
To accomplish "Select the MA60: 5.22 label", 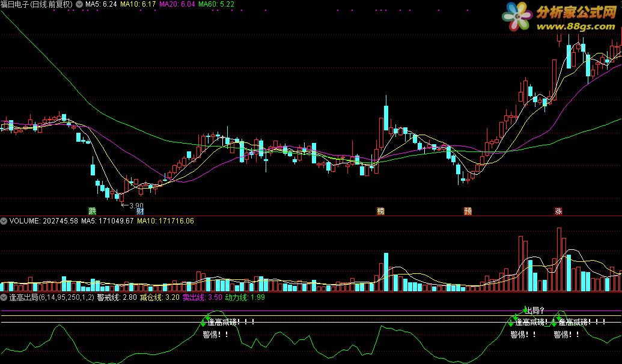I will point(216,4).
